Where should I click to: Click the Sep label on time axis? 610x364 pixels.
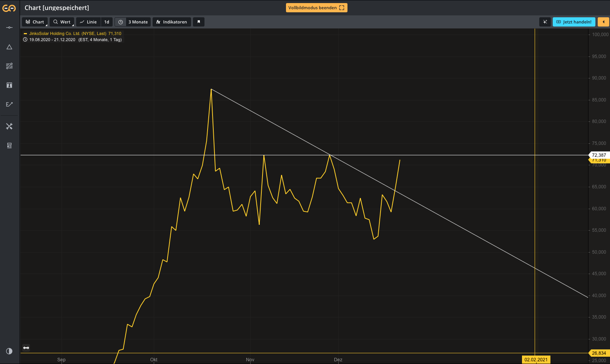[x=61, y=360]
